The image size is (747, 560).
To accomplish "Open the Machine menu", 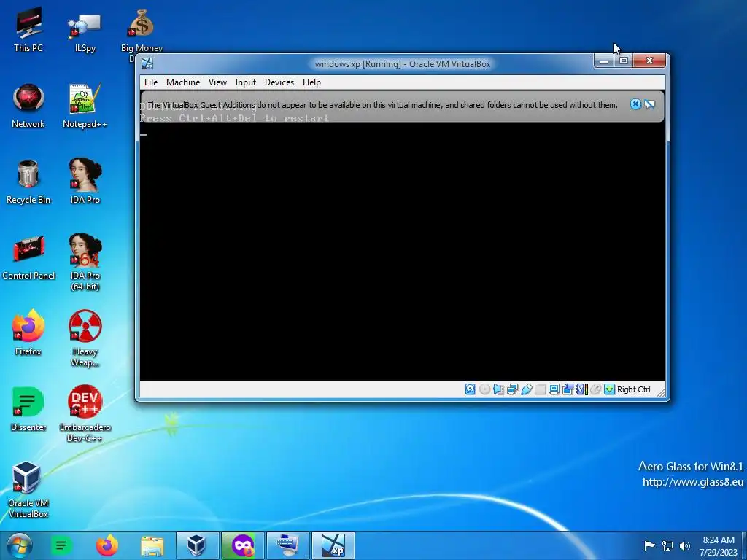I will pyautogui.click(x=183, y=82).
